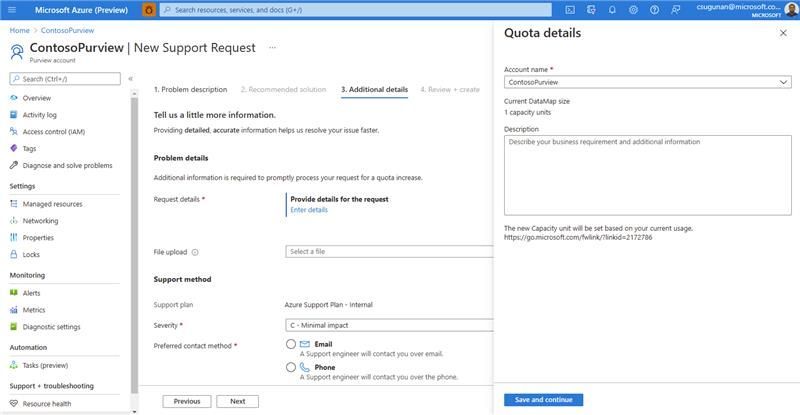
Task: Open the Severity dropdown
Action: 389,325
